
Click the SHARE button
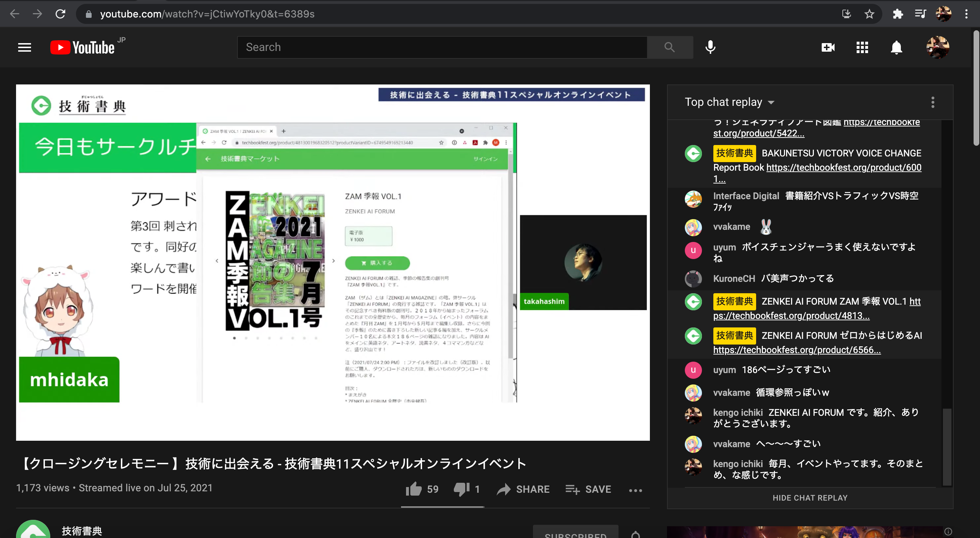coord(523,489)
